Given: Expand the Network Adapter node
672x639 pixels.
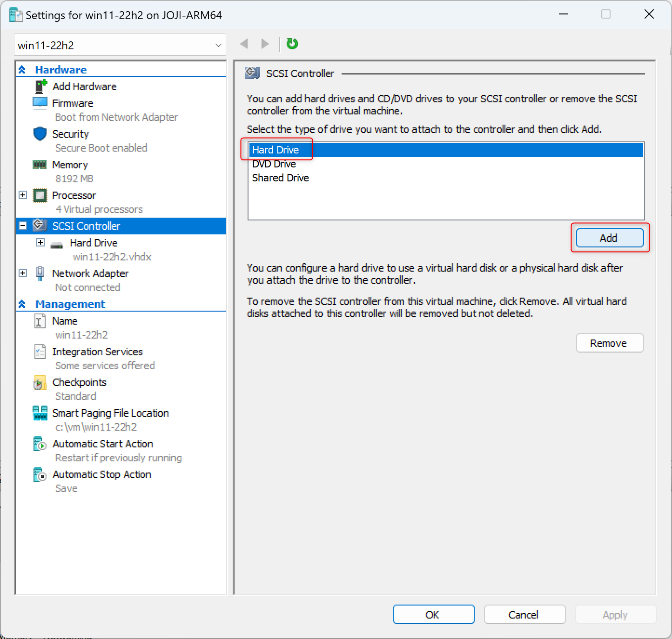Looking at the screenshot, I should [x=23, y=273].
